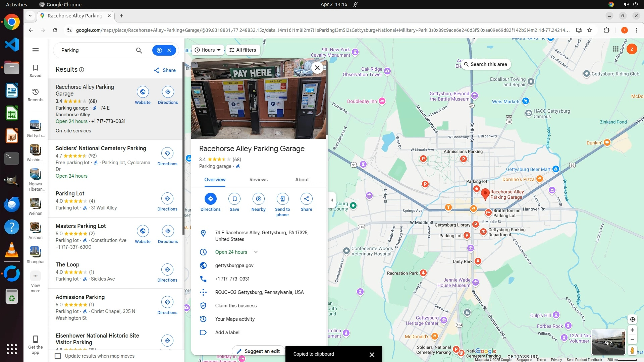The image size is (644, 362).
Task: Switch to the About tab
Action: [302, 180]
